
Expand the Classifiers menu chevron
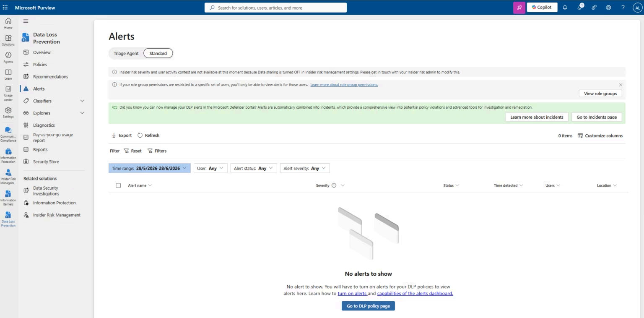pos(82,101)
